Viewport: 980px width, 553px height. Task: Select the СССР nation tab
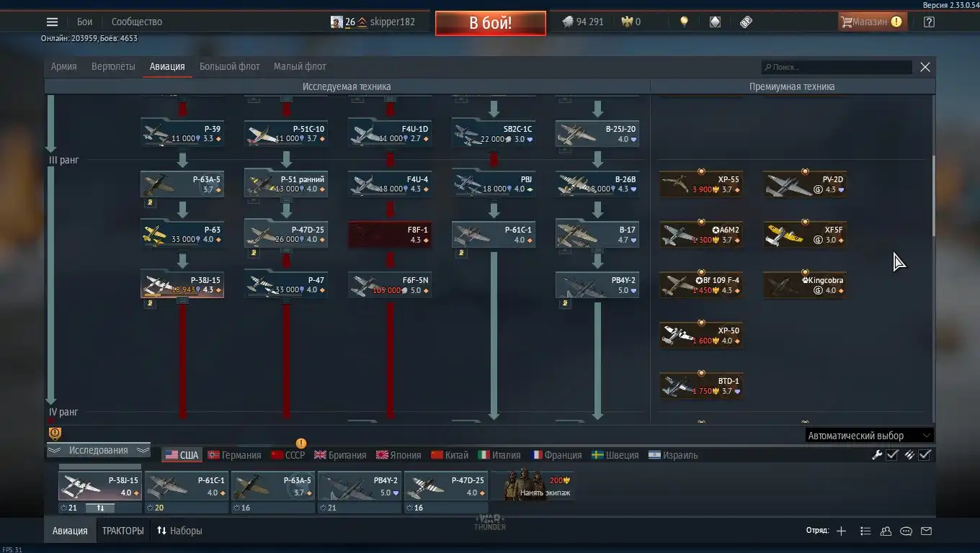[288, 455]
